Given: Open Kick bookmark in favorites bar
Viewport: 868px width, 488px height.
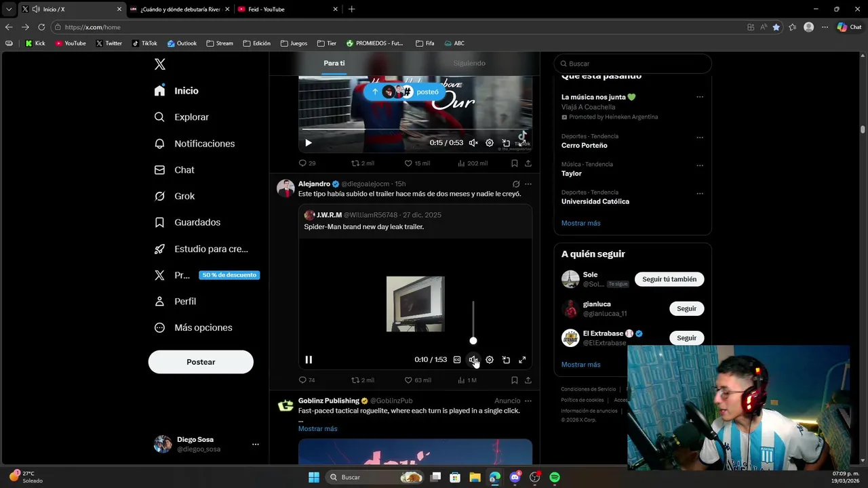Looking at the screenshot, I should [x=35, y=43].
